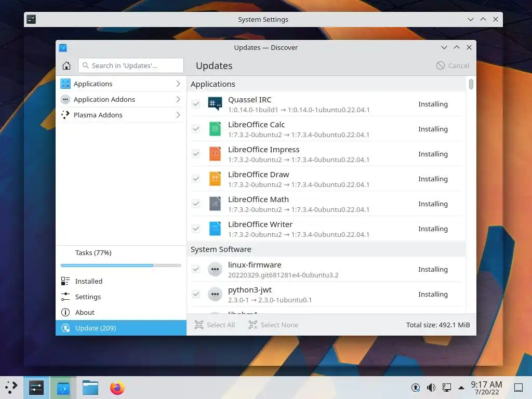This screenshot has height=399, width=532.
Task: Open the About page
Action: click(121, 312)
